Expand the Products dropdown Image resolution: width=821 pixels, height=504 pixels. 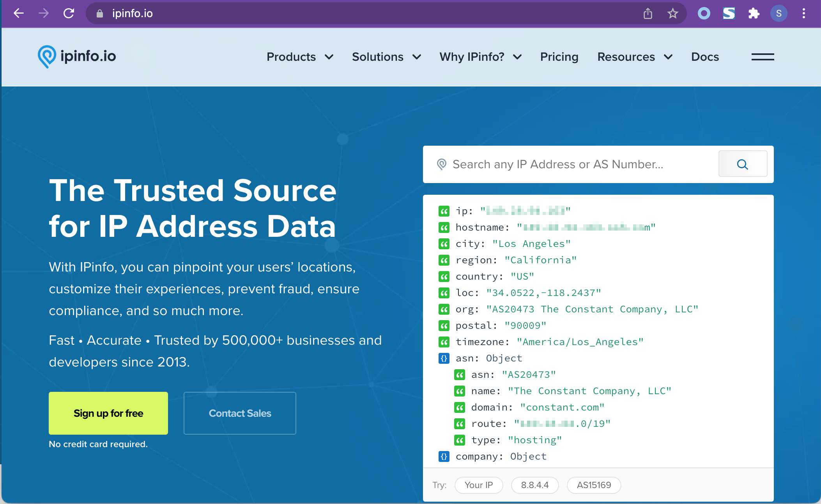(300, 57)
